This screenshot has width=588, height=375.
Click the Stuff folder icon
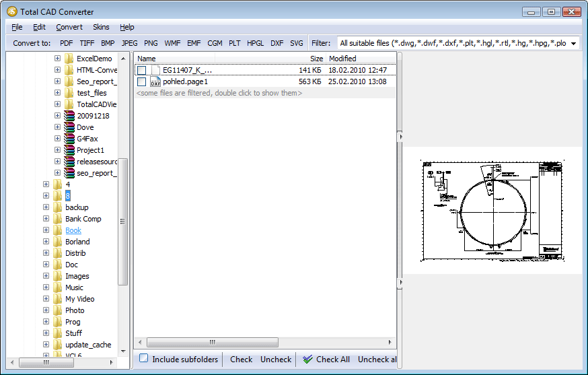(x=58, y=333)
